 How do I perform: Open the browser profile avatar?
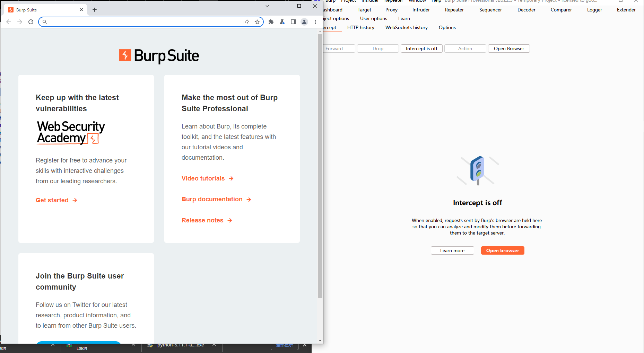coord(304,22)
